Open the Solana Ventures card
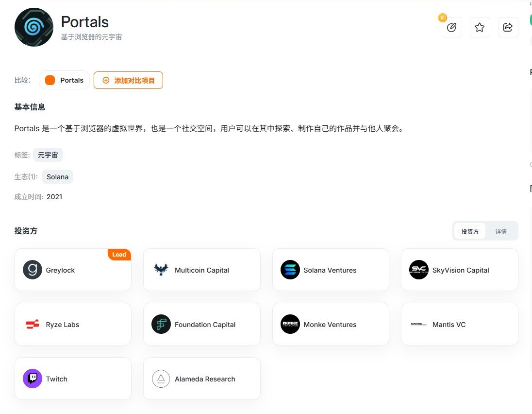The height and width of the screenshot is (414, 532). tap(331, 270)
